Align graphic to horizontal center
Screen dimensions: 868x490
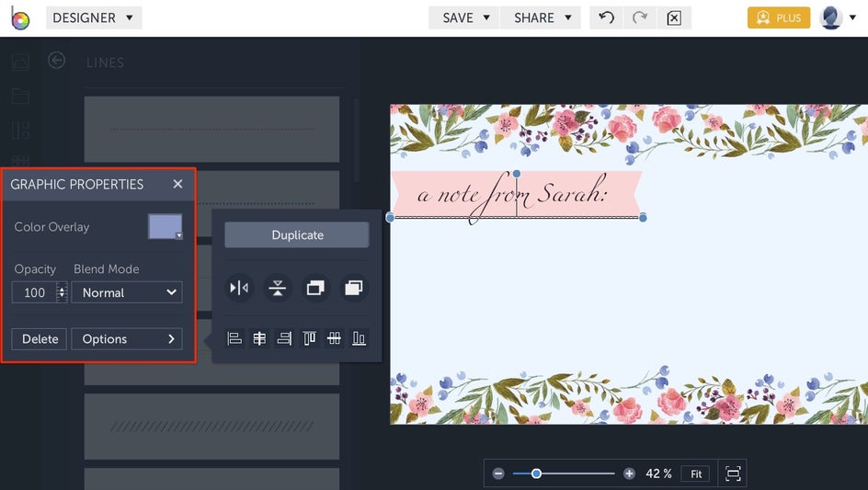tap(259, 338)
